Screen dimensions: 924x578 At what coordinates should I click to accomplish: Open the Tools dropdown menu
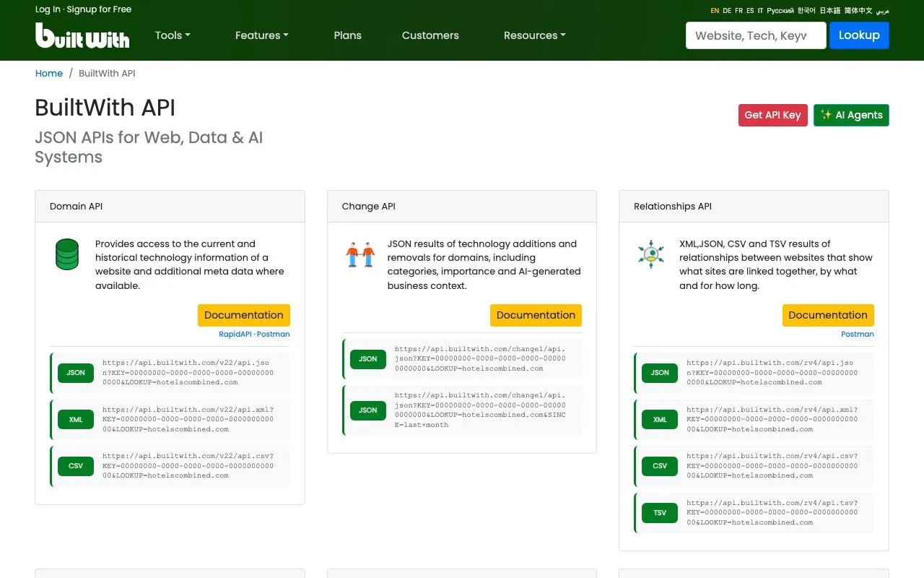pos(173,35)
